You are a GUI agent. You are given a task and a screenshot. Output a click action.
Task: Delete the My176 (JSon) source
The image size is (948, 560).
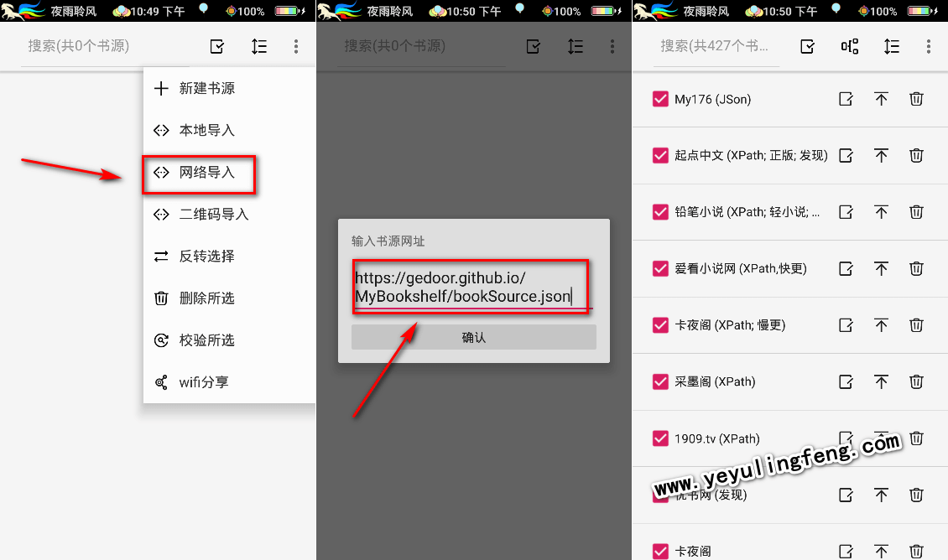(x=917, y=99)
